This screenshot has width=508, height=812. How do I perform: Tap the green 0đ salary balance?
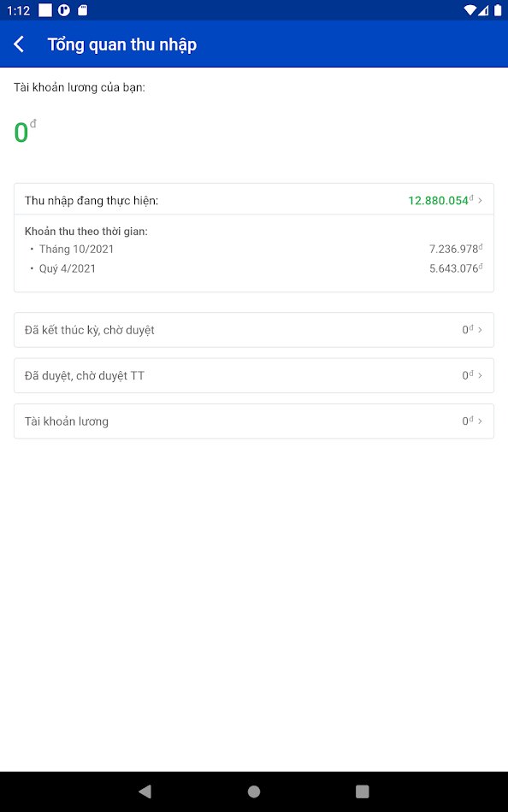tap(21, 131)
